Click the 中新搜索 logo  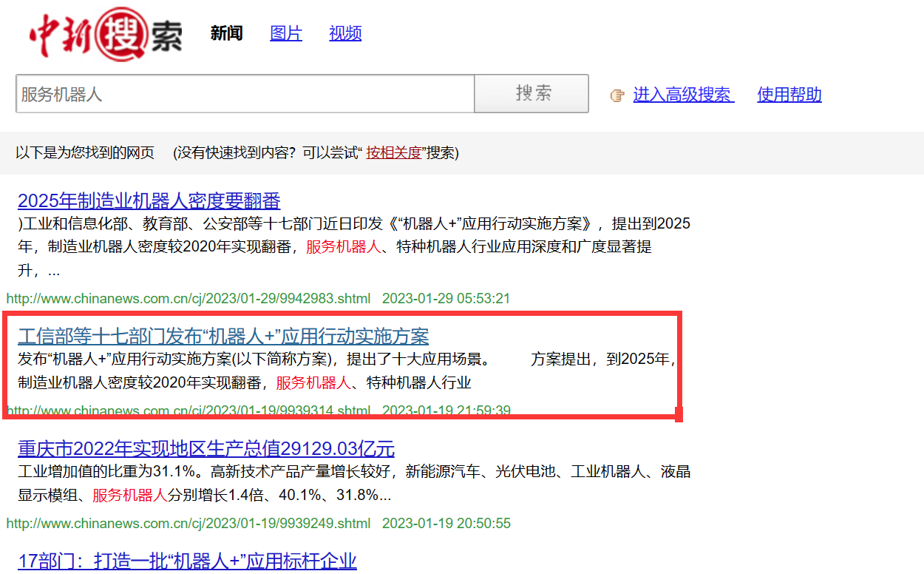[x=106, y=33]
